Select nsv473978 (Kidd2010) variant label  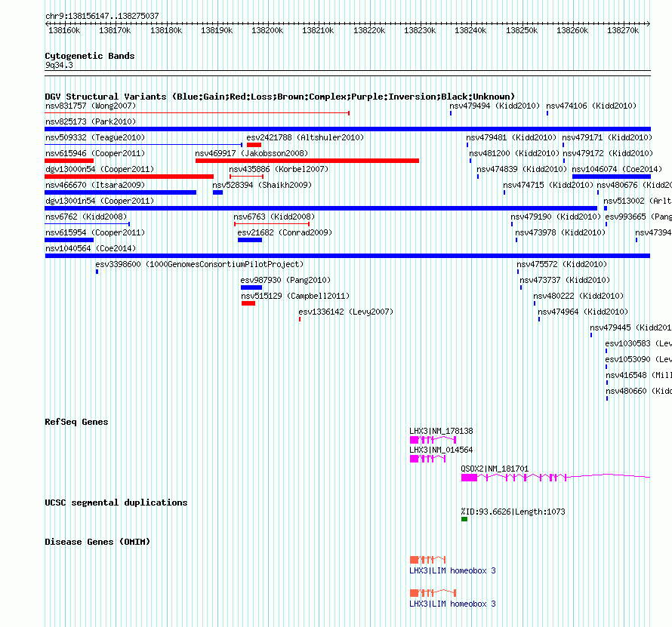pyautogui.click(x=560, y=232)
